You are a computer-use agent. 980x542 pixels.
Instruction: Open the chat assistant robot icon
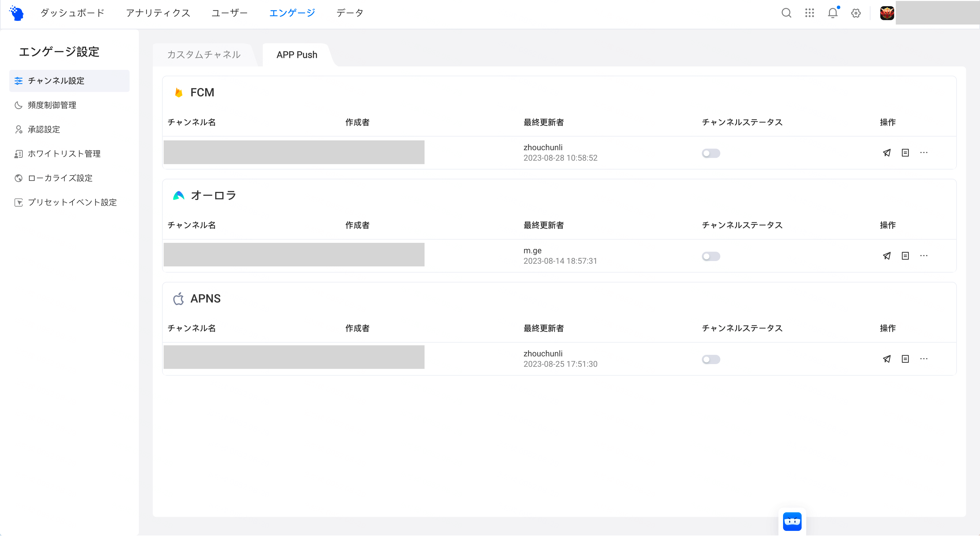point(792,522)
